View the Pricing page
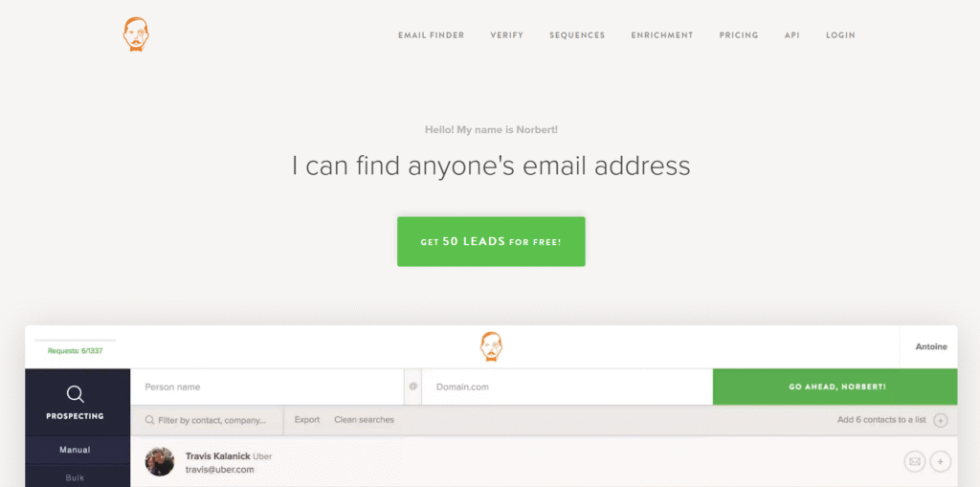 coord(739,35)
